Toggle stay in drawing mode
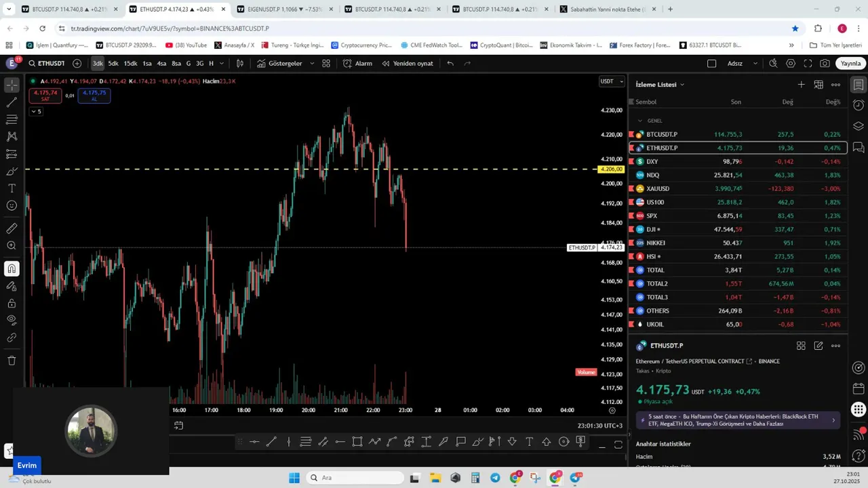The image size is (868, 488). 12,286
